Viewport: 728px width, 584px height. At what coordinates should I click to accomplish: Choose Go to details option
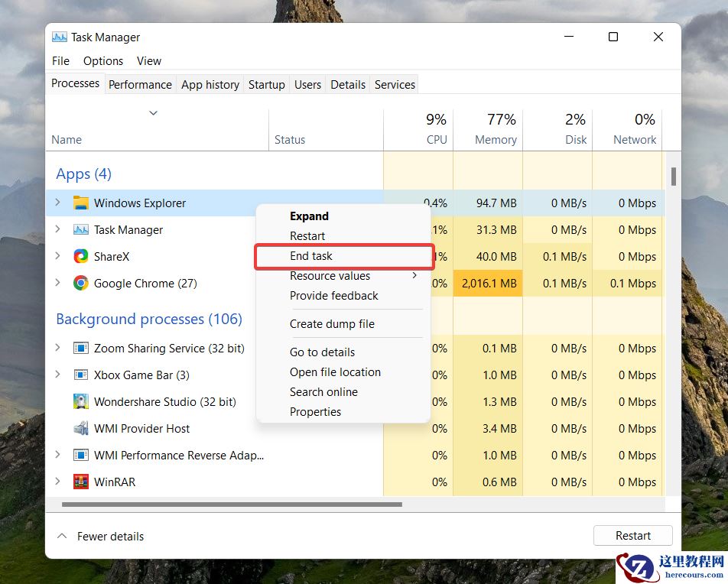343,352
